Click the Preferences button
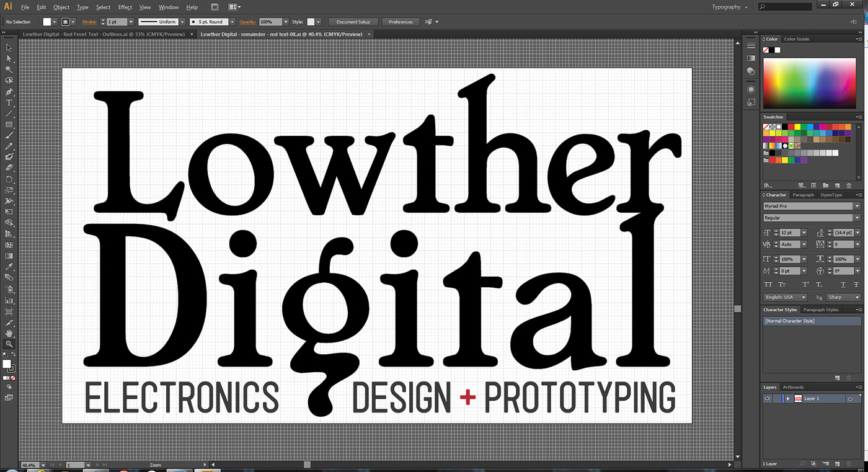This screenshot has height=472, width=868. pos(401,22)
